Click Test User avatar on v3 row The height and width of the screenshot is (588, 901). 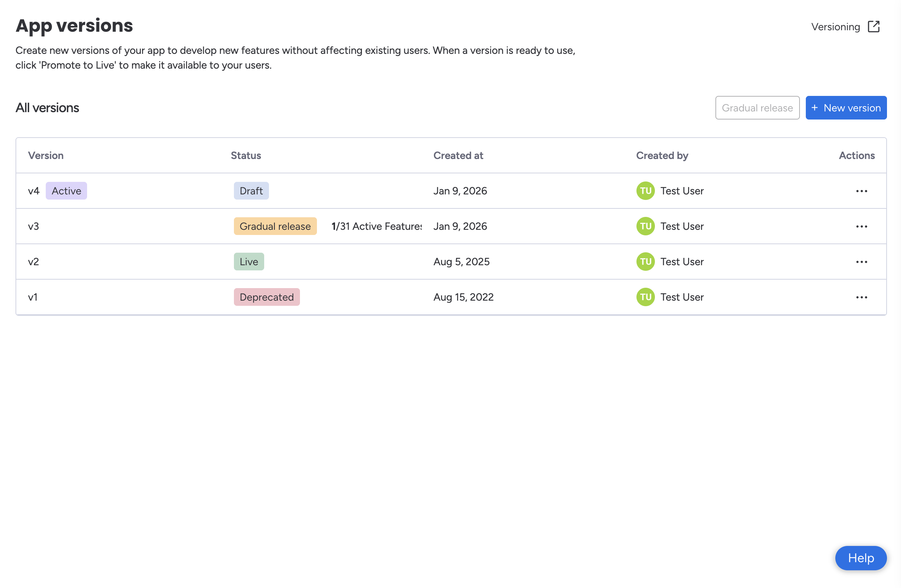645,226
